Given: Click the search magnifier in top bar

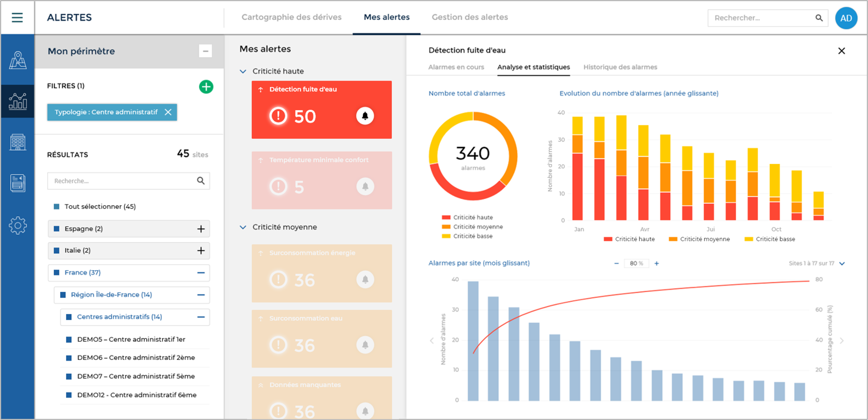Looking at the screenshot, I should point(819,18).
